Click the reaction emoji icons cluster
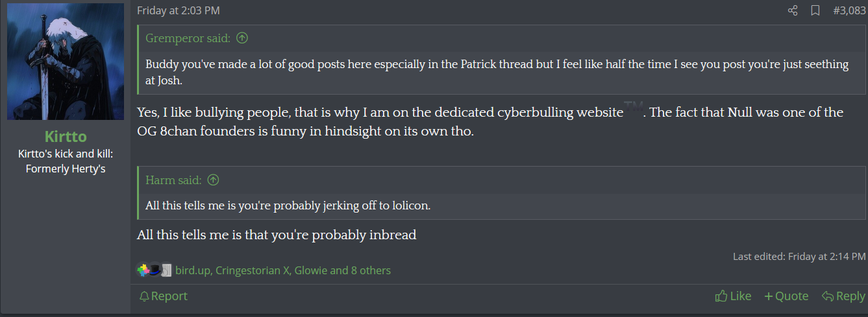Viewport: 868px width, 317px height. [154, 270]
